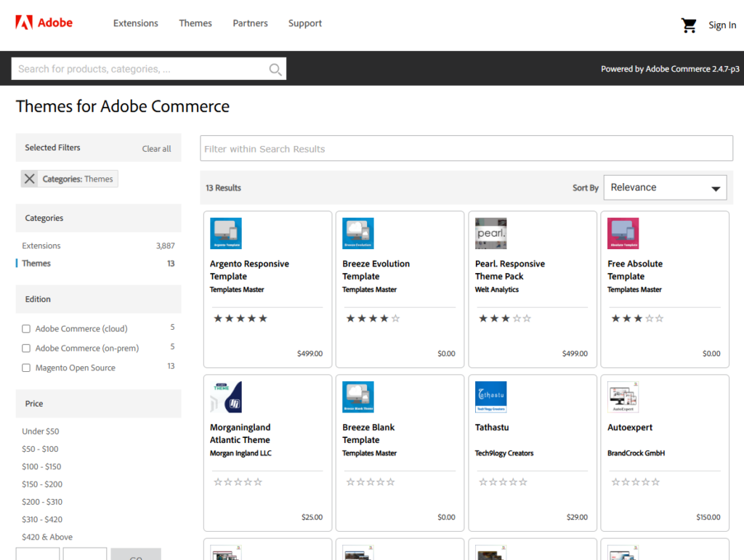Open Breeze Evolution Template title
This screenshot has height=560, width=744.
[x=376, y=269]
